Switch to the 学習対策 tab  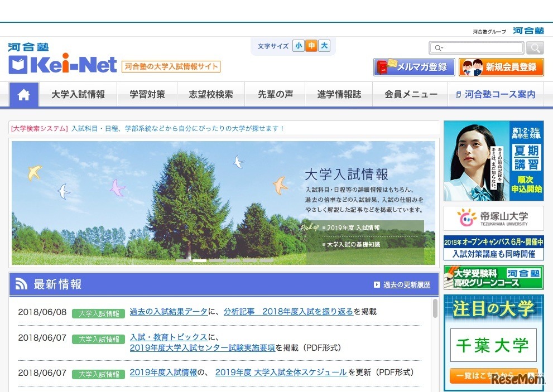click(147, 94)
